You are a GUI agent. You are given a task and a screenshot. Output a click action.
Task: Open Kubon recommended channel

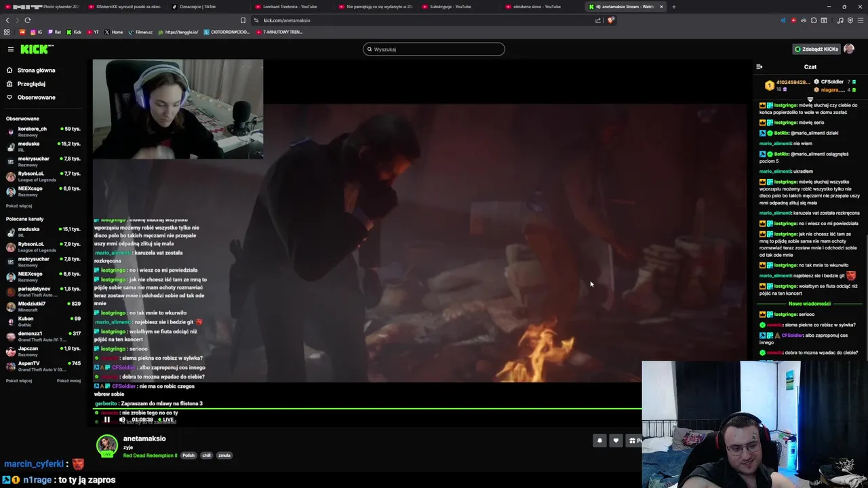[43, 321]
